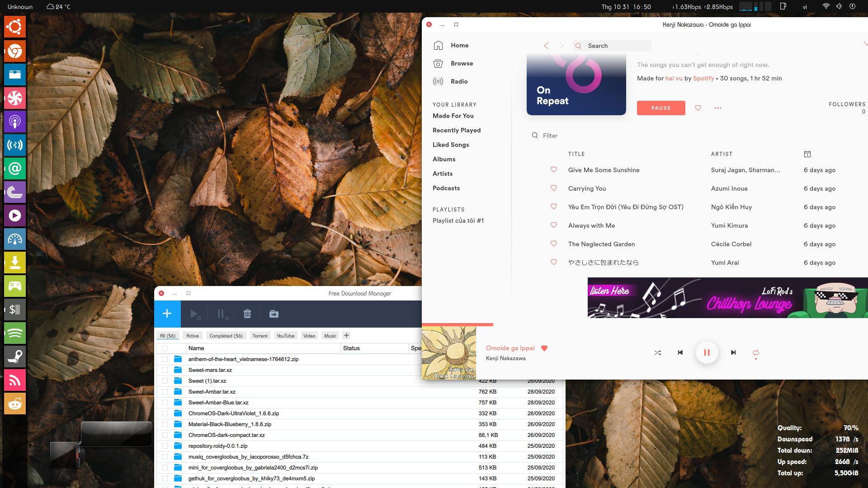Pause playback with the round player button
The width and height of the screenshot is (868, 488).
point(707,352)
